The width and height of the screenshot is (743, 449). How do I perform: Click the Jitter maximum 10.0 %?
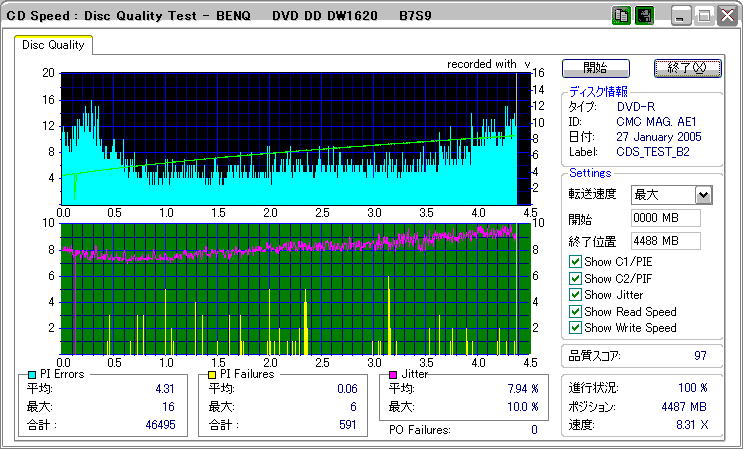point(522,407)
